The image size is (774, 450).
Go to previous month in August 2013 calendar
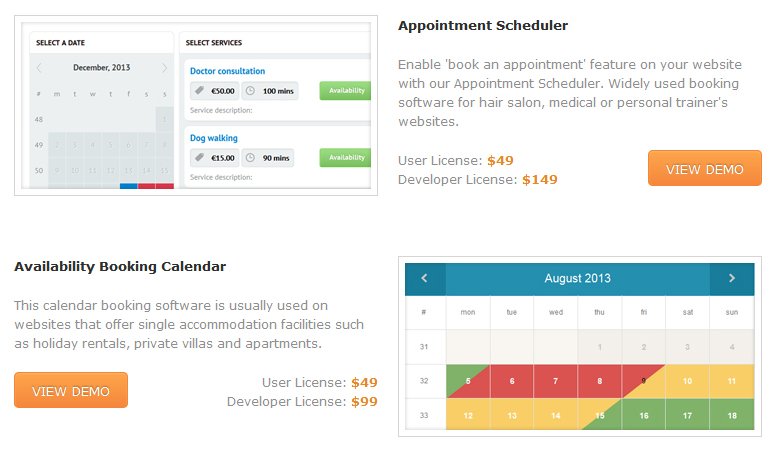tap(425, 279)
